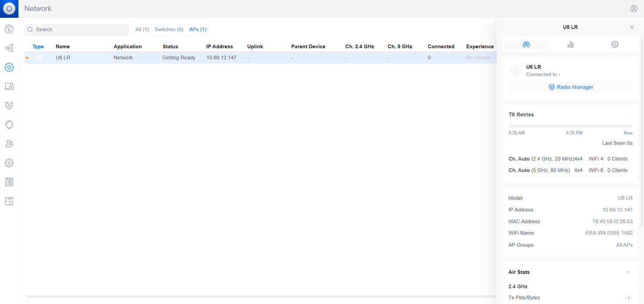Sort by the Ch. 2.4 GHz column header
Image resolution: width=644 pixels, height=304 pixels.
click(360, 46)
